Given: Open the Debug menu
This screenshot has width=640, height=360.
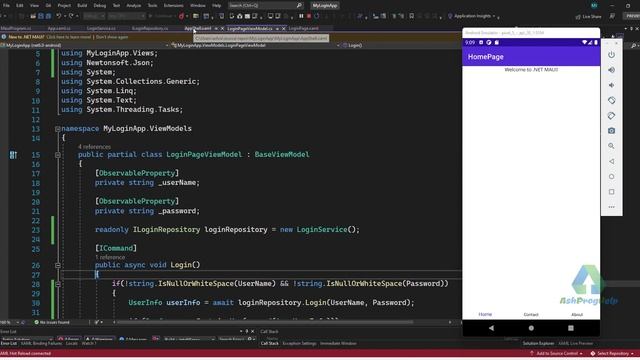Looking at the screenshot, I should pos(100,6).
